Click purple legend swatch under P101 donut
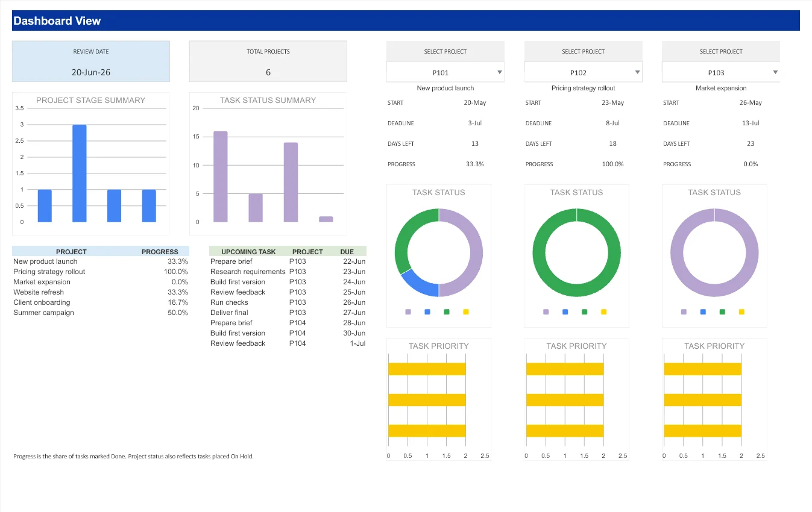 (408, 312)
